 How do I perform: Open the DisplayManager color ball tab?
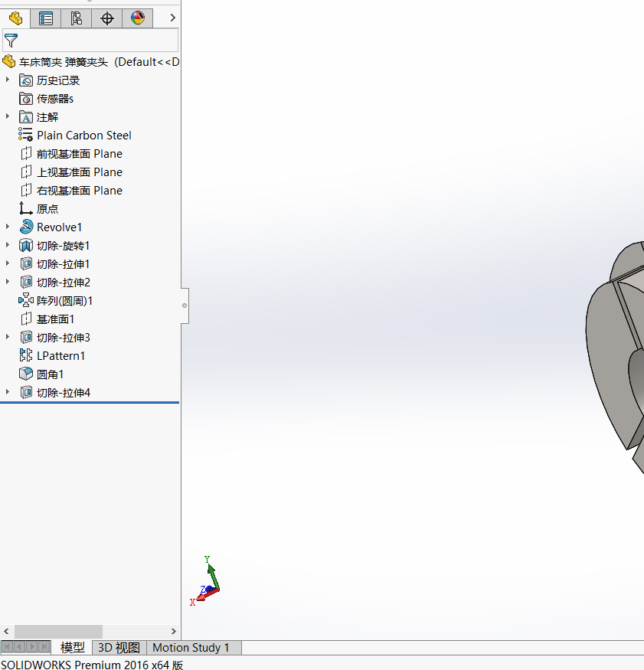pyautogui.click(x=138, y=18)
